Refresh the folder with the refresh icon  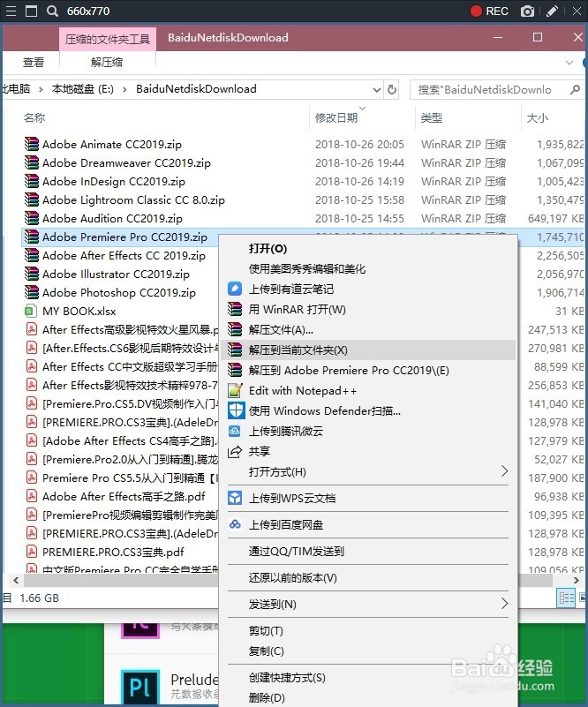(392, 90)
